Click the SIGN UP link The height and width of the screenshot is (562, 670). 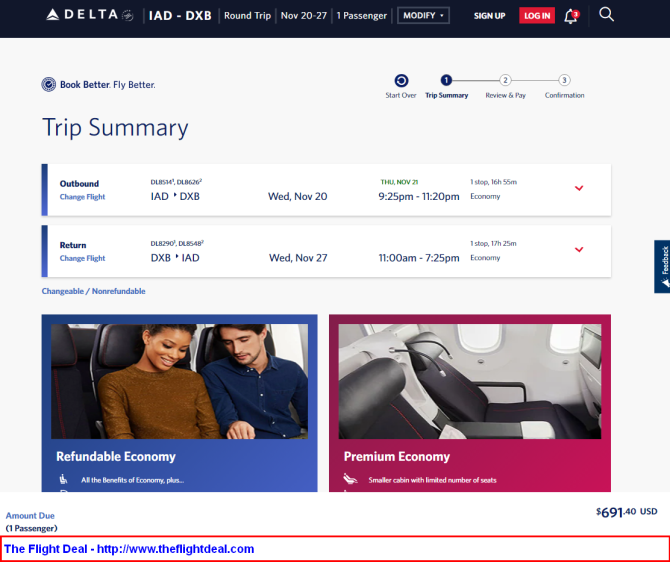[489, 16]
